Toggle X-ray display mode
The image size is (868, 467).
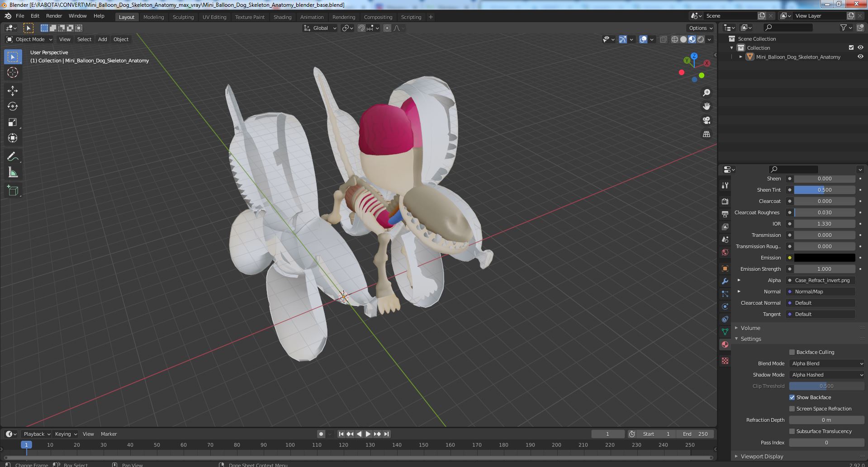coord(663,39)
